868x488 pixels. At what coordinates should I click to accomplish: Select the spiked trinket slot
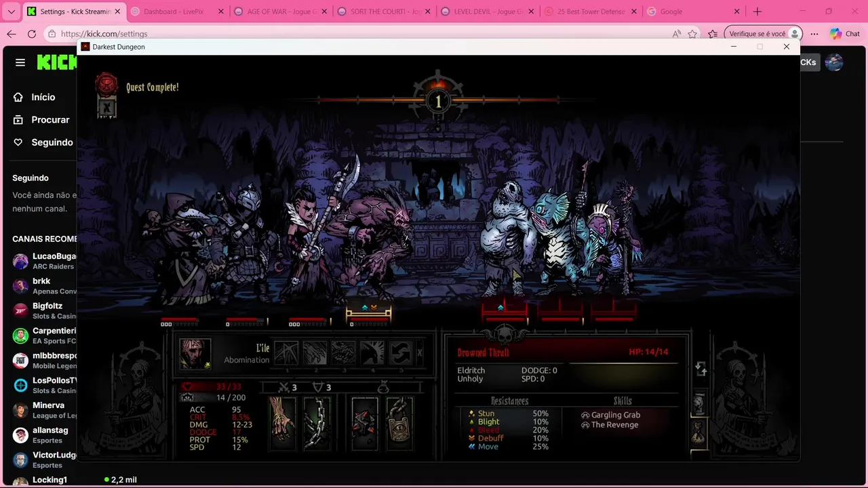point(365,423)
